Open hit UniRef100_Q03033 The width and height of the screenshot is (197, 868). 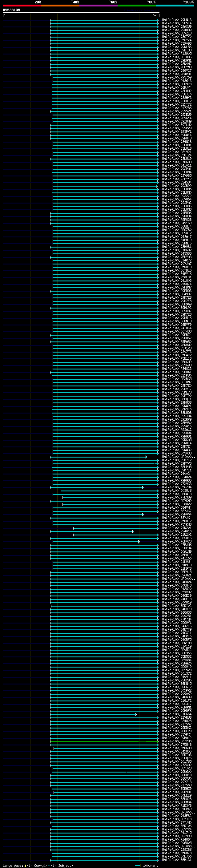pyautogui.click(x=176, y=453)
